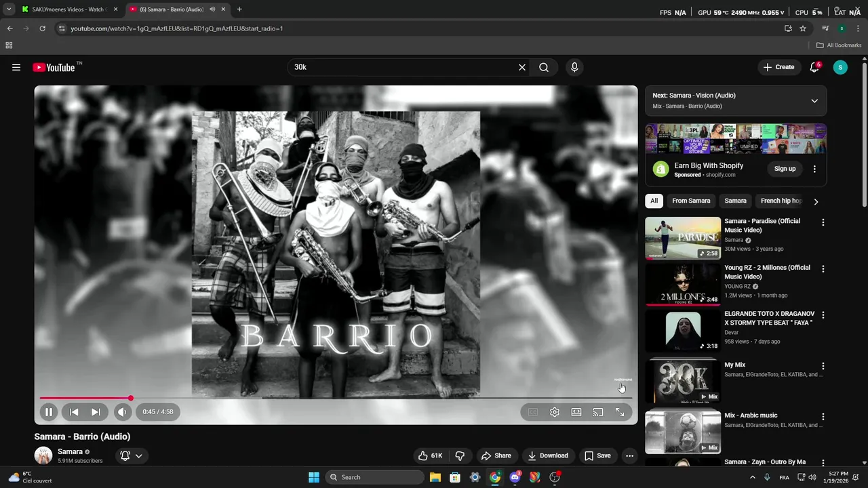Open All Bookmarks folder

[839, 45]
